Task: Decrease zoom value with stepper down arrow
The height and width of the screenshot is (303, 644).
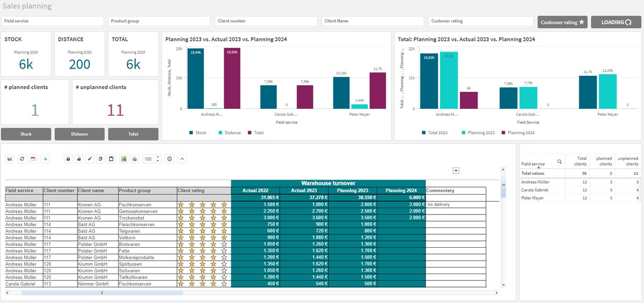Action: [x=158, y=161]
